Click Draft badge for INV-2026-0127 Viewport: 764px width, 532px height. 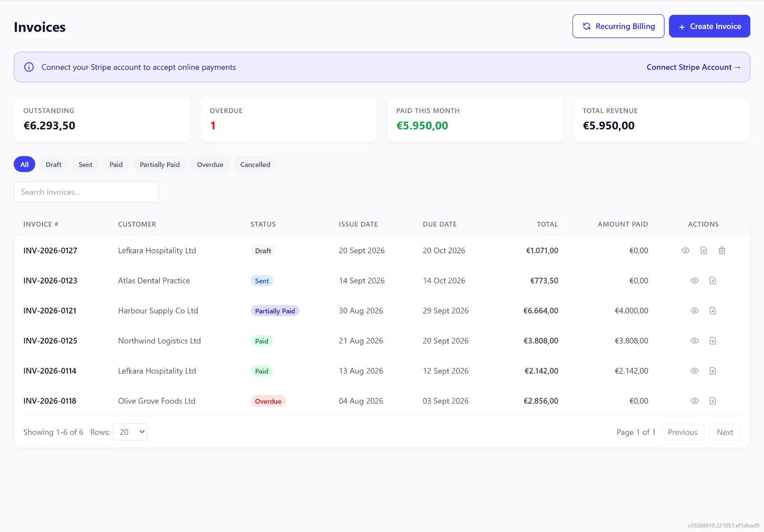(x=263, y=250)
